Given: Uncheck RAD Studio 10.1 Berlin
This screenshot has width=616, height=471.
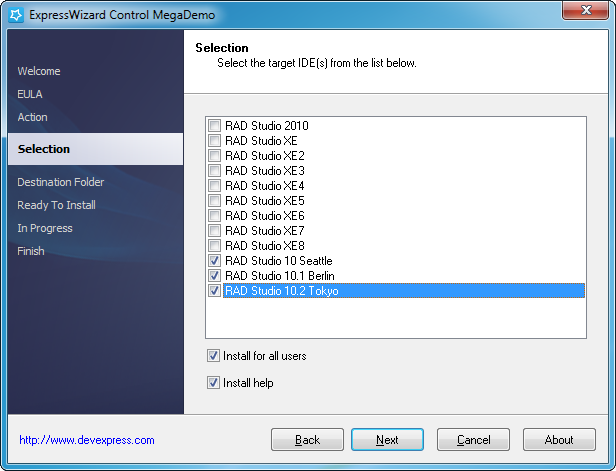Looking at the screenshot, I should point(214,276).
